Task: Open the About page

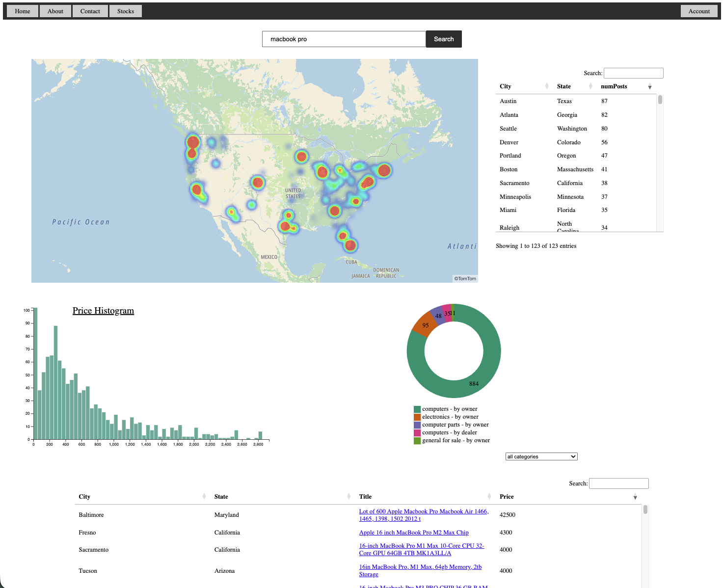Action: (x=55, y=11)
